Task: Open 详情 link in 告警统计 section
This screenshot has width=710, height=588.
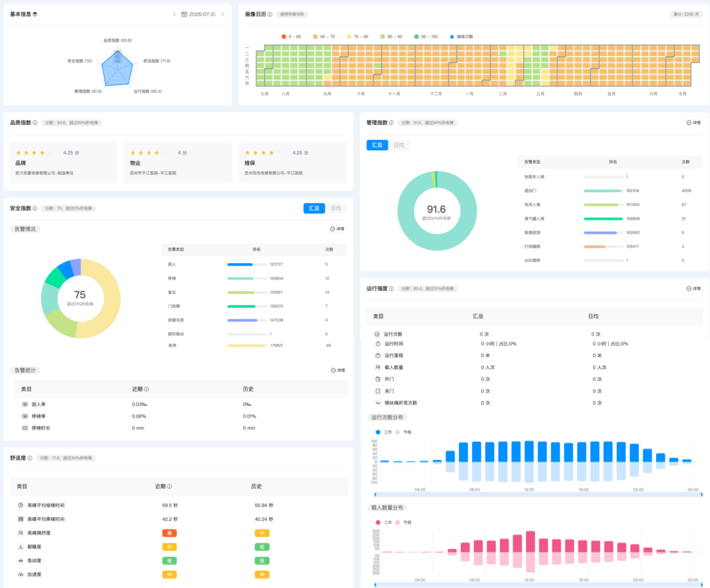Action: [x=338, y=370]
